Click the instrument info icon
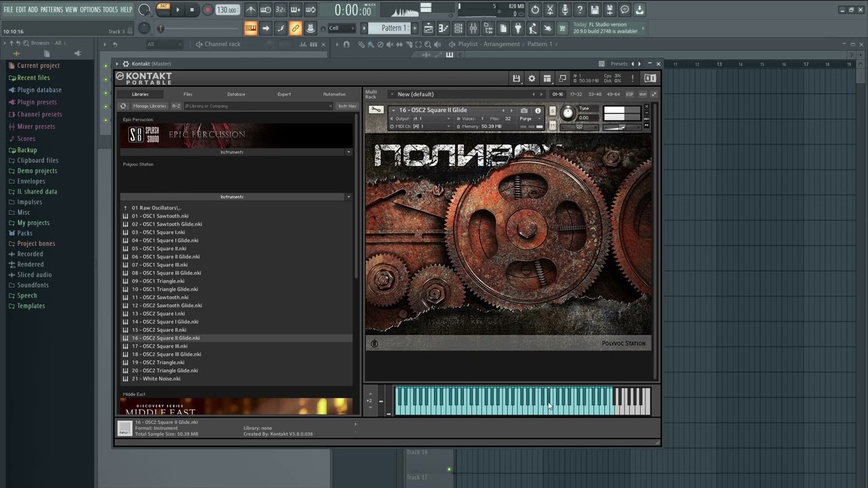 point(538,110)
